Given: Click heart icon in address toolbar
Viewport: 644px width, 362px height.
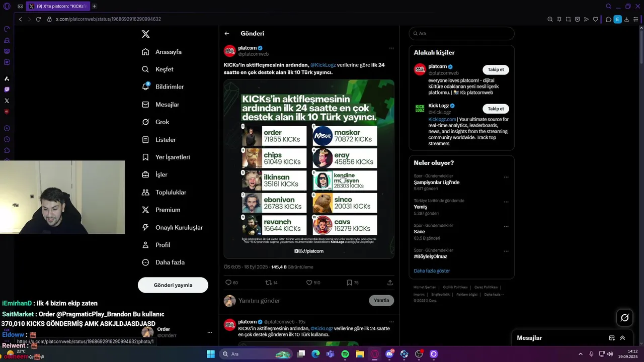Looking at the screenshot, I should [x=596, y=19].
